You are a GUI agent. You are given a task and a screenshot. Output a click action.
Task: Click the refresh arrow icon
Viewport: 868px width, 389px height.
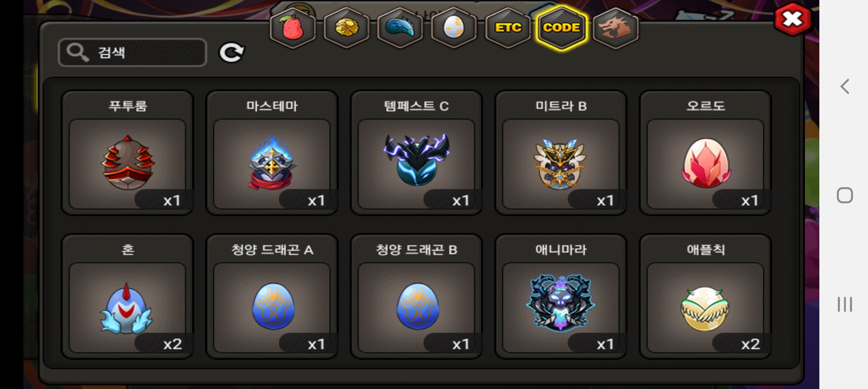(x=232, y=53)
